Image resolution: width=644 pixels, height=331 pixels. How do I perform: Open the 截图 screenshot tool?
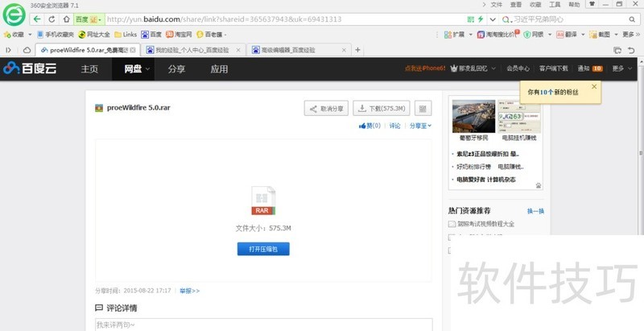(600, 35)
